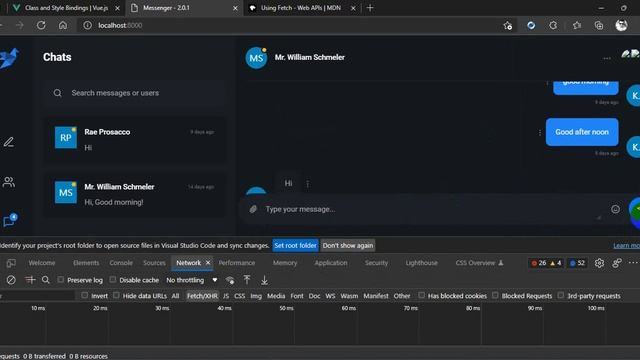Reload the localhost page
640x360 pixels.
click(x=41, y=25)
